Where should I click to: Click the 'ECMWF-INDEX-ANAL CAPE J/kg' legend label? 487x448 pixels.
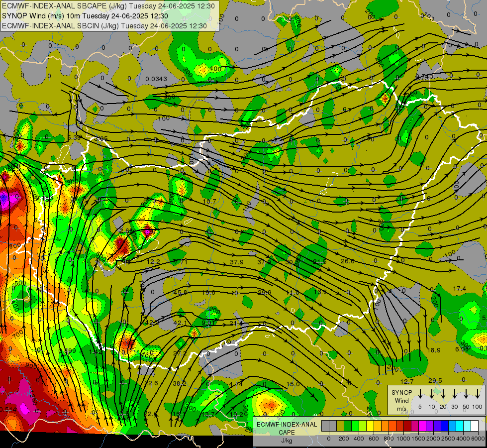(287, 432)
